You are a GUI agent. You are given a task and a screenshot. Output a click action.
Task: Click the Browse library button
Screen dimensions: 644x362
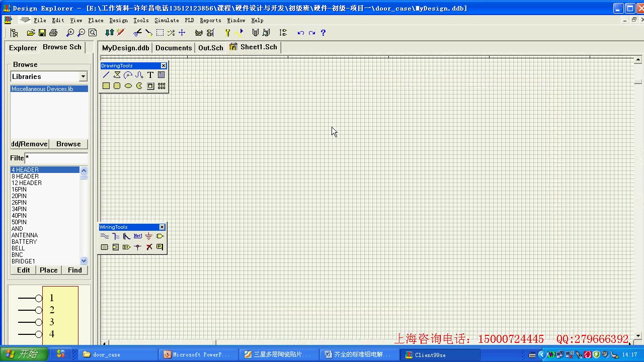(x=68, y=144)
